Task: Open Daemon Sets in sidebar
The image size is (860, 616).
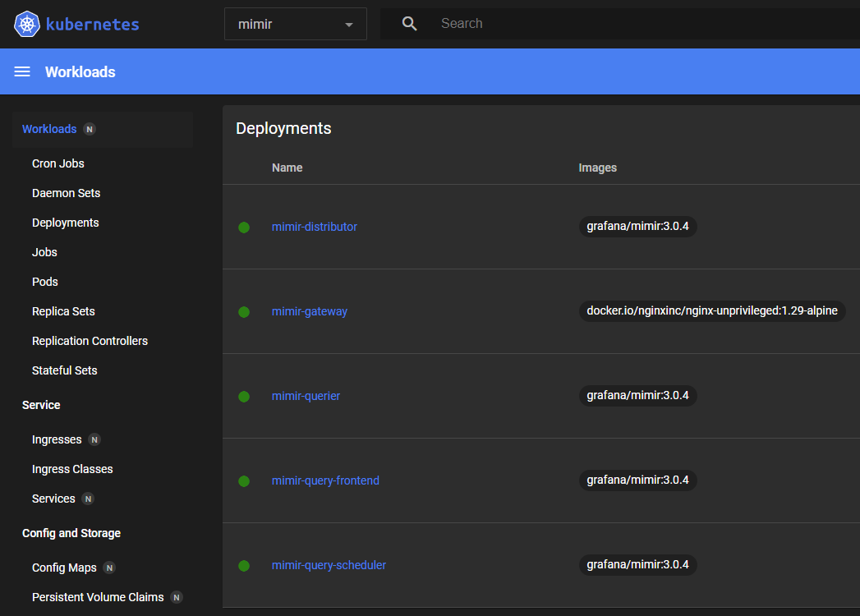Action: coord(67,193)
